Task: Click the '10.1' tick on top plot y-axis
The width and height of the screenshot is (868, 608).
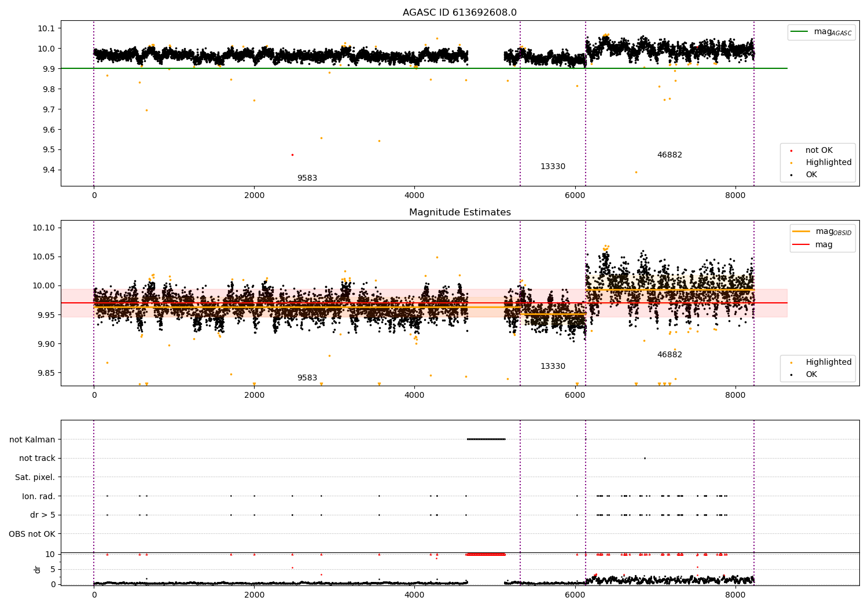Action: coord(46,28)
